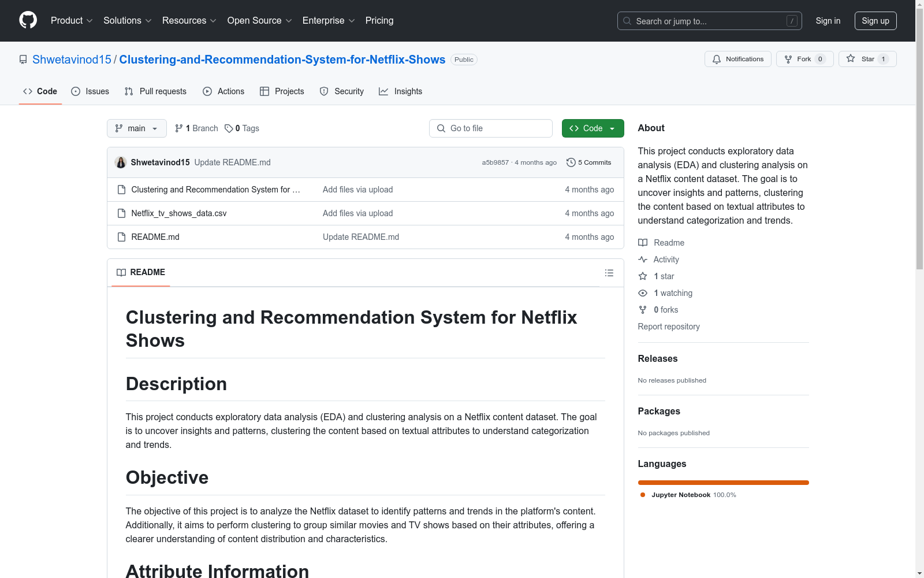Click the pulse icon next to Activity
The width and height of the screenshot is (924, 578).
[643, 260]
